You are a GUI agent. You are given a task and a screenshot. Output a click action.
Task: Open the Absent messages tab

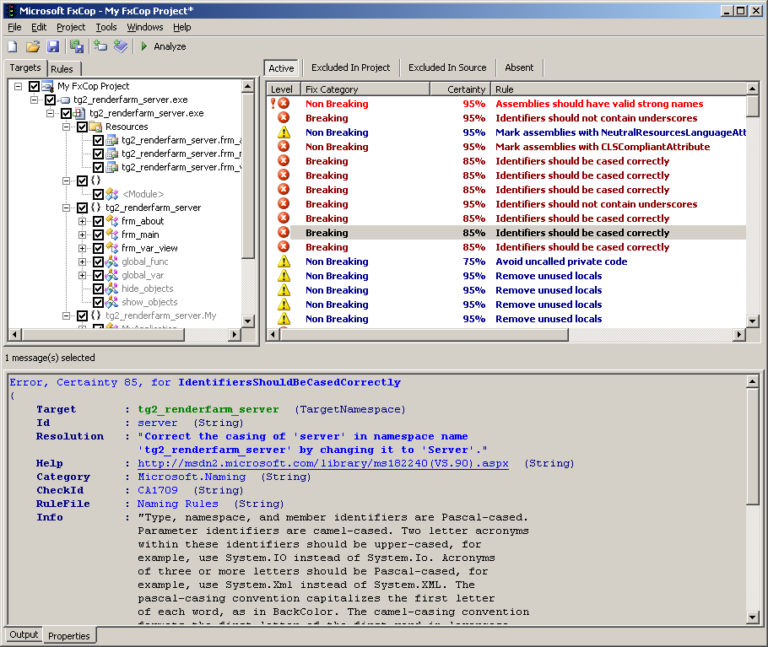(519, 68)
